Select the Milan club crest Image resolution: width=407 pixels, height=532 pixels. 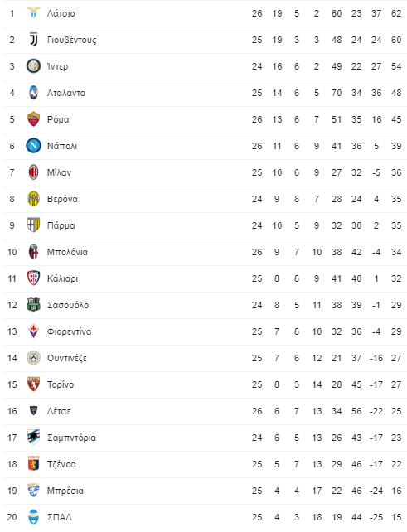coord(33,172)
